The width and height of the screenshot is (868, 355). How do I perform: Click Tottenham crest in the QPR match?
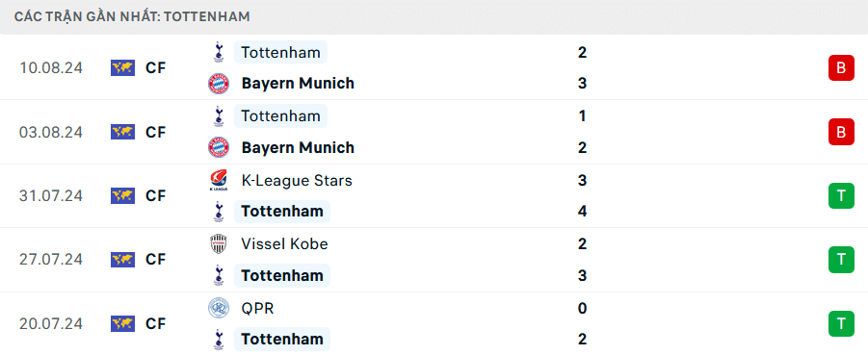coord(219,339)
